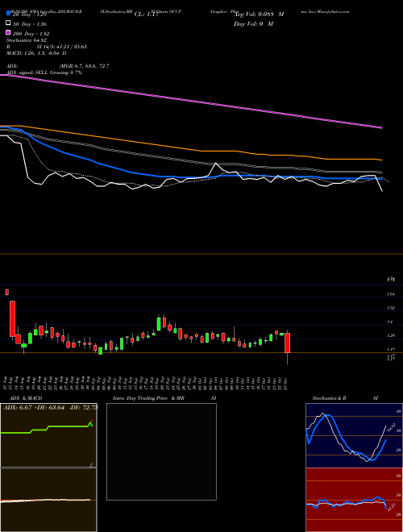
Task: Click the 1.4 price axis label
Action: 390,322
